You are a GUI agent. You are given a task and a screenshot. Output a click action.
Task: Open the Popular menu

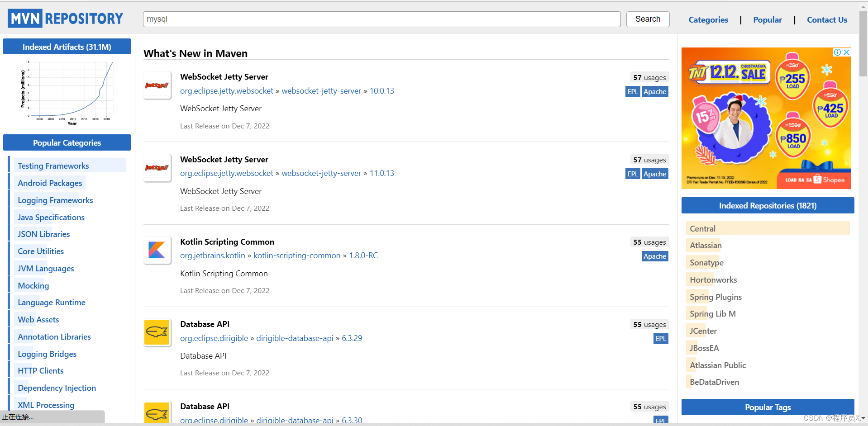point(768,20)
